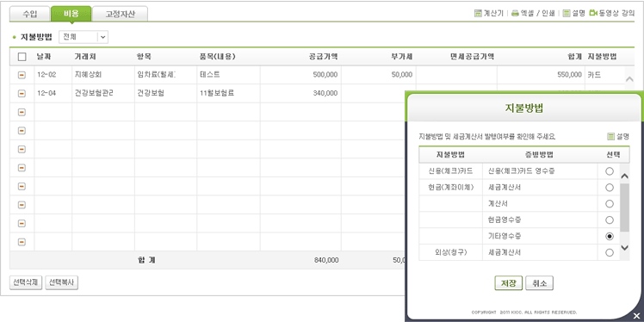Click the 항목 column header
This screenshot has width=644, height=322.
144,57
